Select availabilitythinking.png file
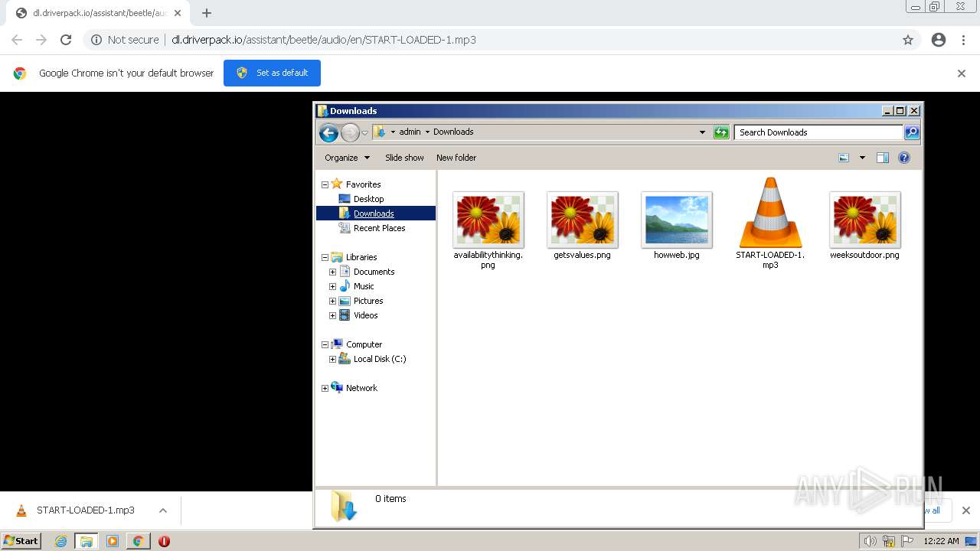The width and height of the screenshot is (980, 551). coord(488,230)
